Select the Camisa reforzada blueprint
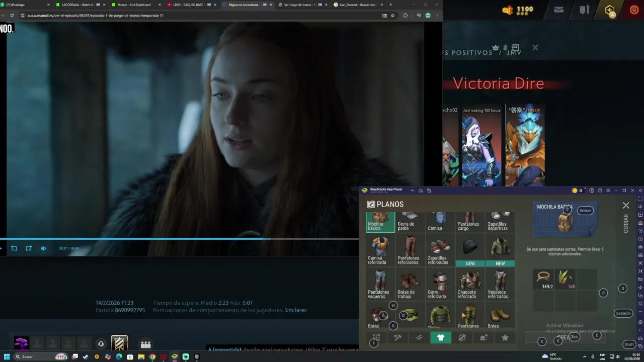The width and height of the screenshot is (644, 362). 380,250
